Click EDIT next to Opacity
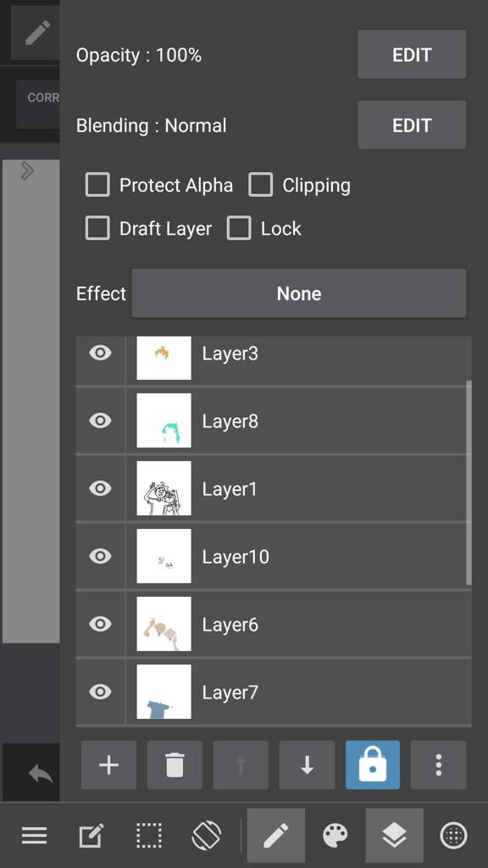Image resolution: width=488 pixels, height=868 pixels. pyautogui.click(x=412, y=54)
